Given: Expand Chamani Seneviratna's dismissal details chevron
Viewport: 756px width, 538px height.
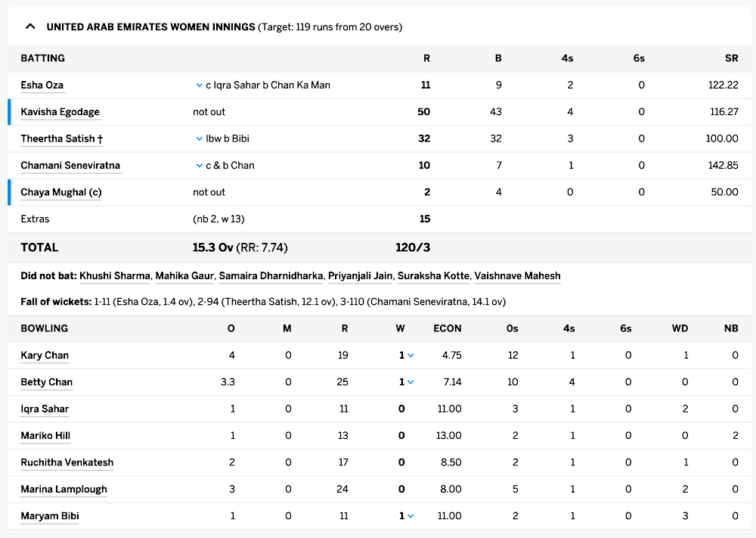Looking at the screenshot, I should 199,166.
